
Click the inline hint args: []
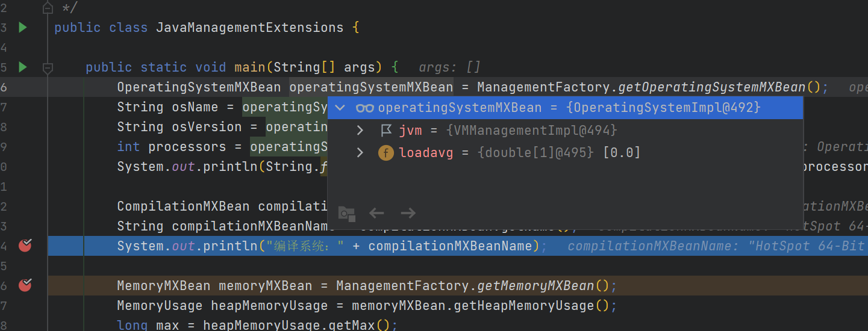(449, 67)
